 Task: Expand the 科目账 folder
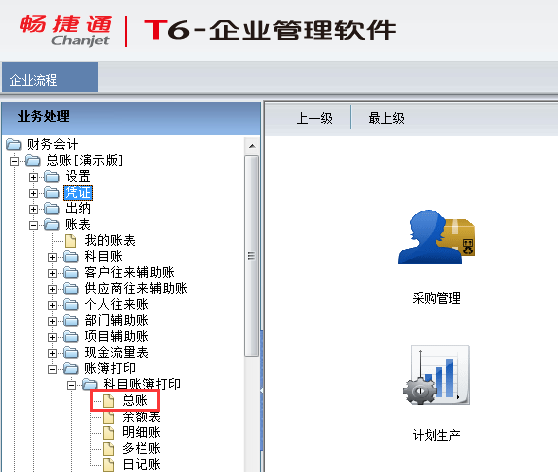52,257
